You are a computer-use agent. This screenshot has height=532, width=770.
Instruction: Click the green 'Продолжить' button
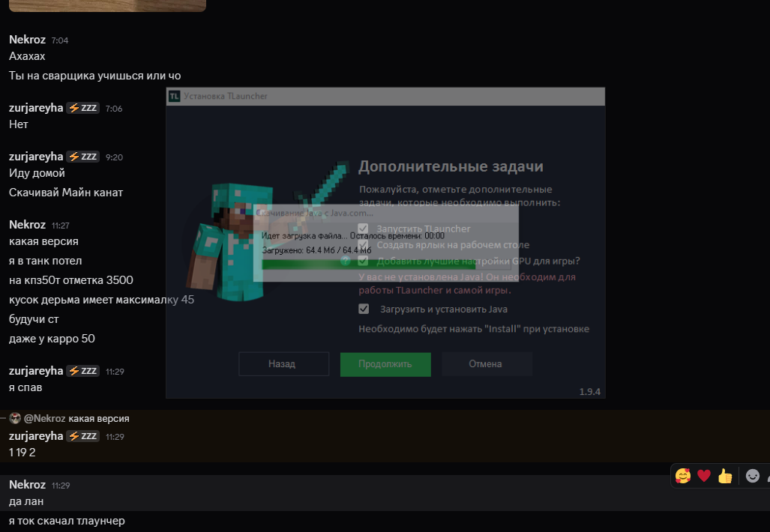(385, 364)
